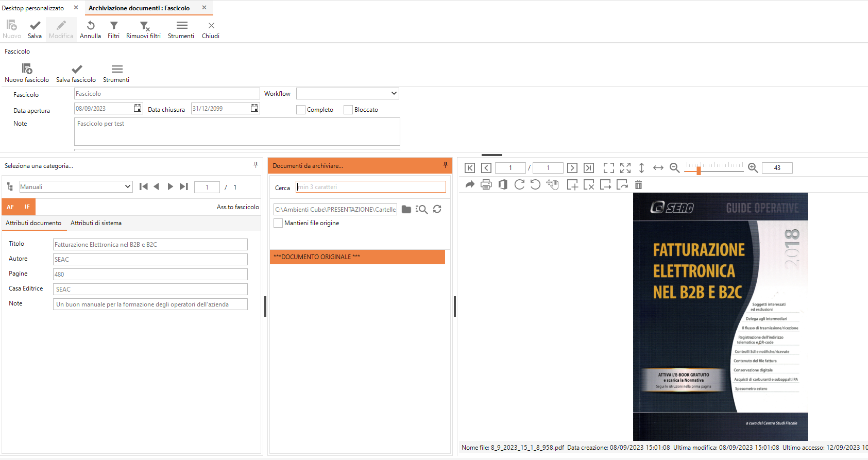Go to last category record
The height and width of the screenshot is (460, 868).
pos(184,186)
